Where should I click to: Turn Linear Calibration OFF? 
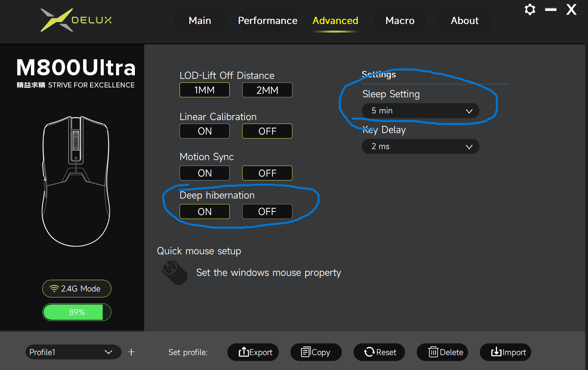(x=267, y=131)
